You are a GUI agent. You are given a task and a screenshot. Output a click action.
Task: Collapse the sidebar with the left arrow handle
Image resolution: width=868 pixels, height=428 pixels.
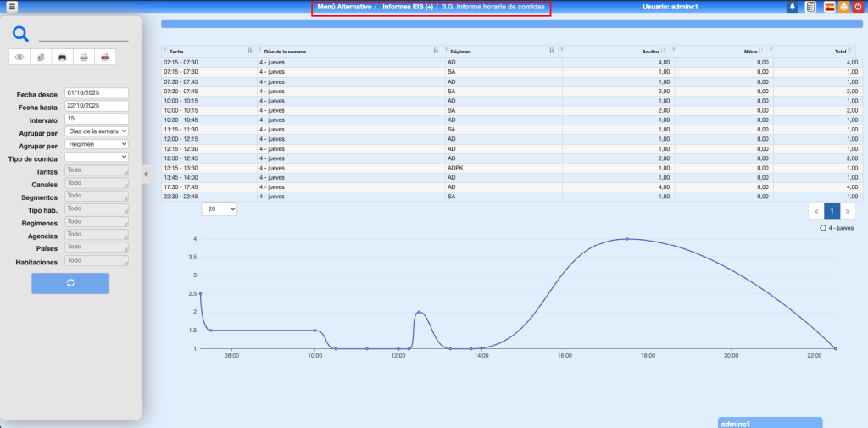[x=145, y=174]
